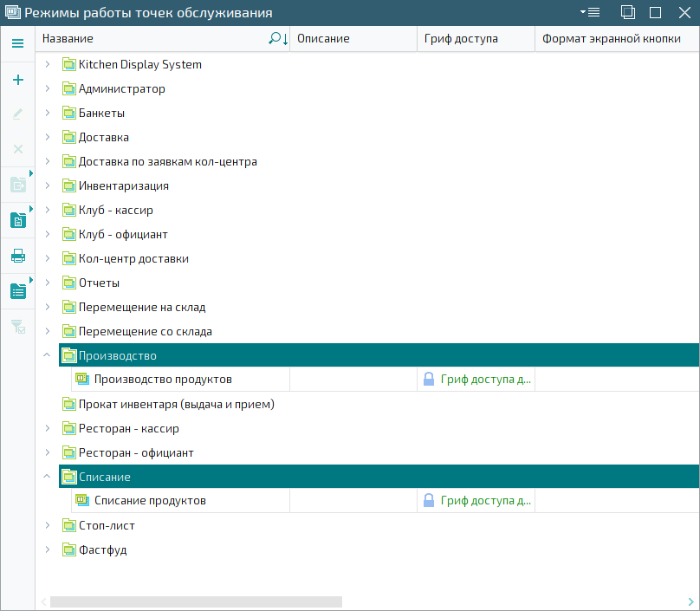The width and height of the screenshot is (700, 611).
Task: Expand the Доставка node
Action: tap(48, 137)
